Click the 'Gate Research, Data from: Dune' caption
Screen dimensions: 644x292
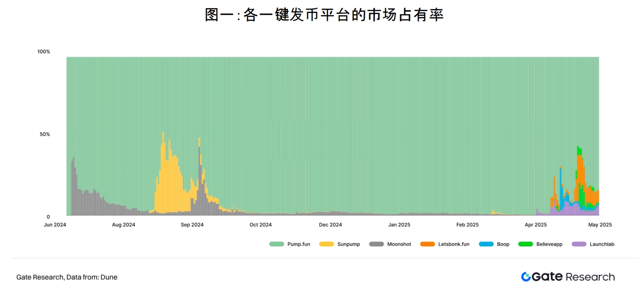coord(67,277)
